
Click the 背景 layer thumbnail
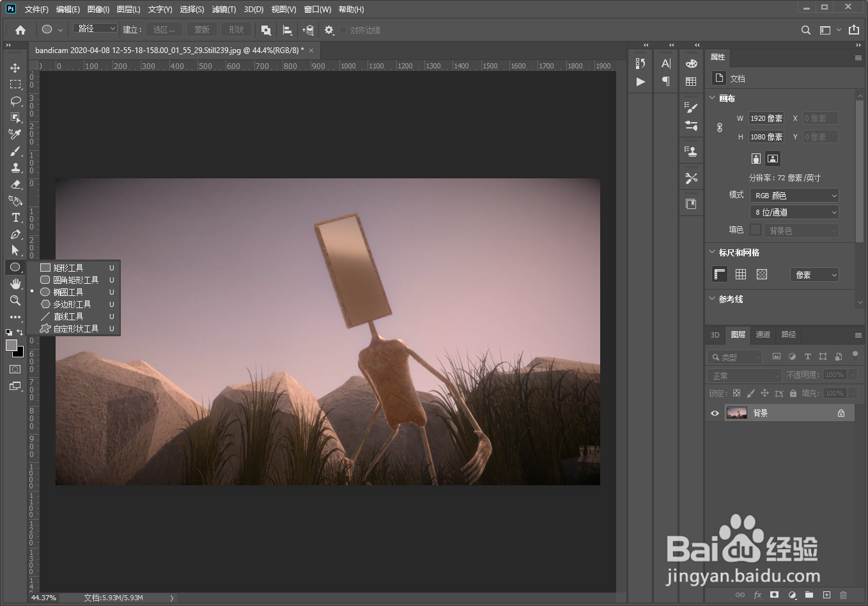click(737, 413)
